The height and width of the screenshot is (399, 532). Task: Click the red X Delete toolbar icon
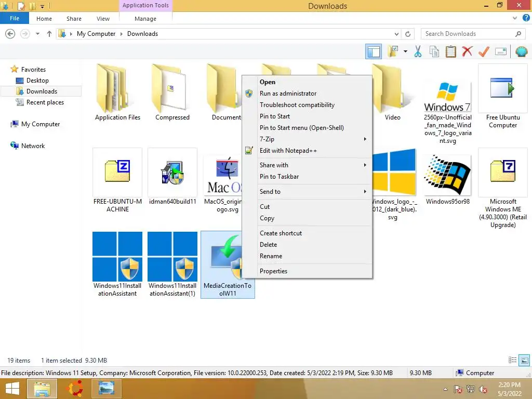click(467, 51)
